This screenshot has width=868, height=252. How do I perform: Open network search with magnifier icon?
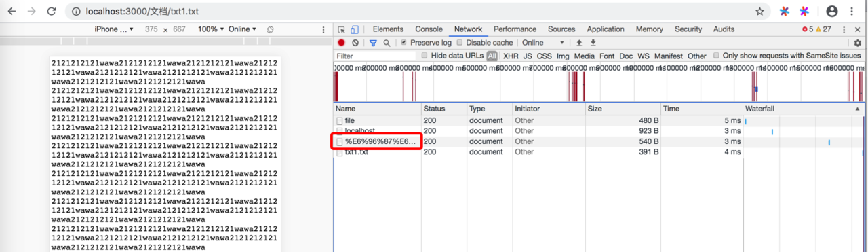point(387,43)
